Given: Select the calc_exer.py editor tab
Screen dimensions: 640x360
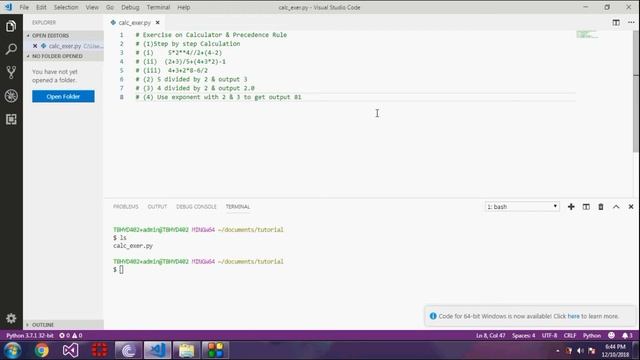Looking at the screenshot, I should pos(134,22).
